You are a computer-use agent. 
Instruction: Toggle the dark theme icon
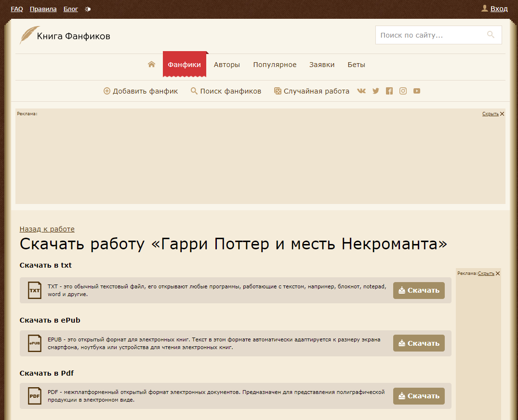click(88, 9)
